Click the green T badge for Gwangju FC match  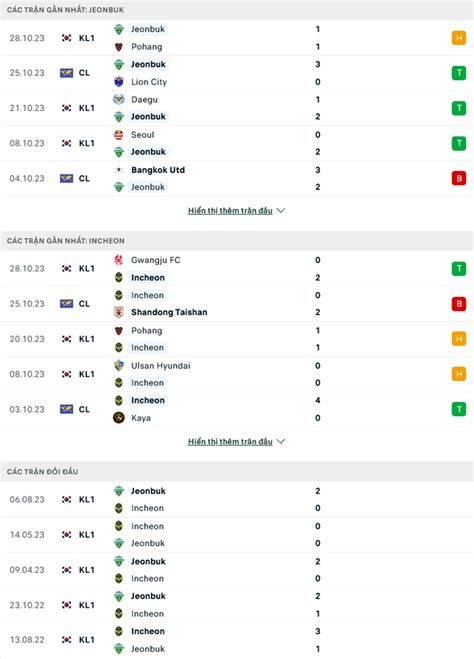pyautogui.click(x=459, y=269)
